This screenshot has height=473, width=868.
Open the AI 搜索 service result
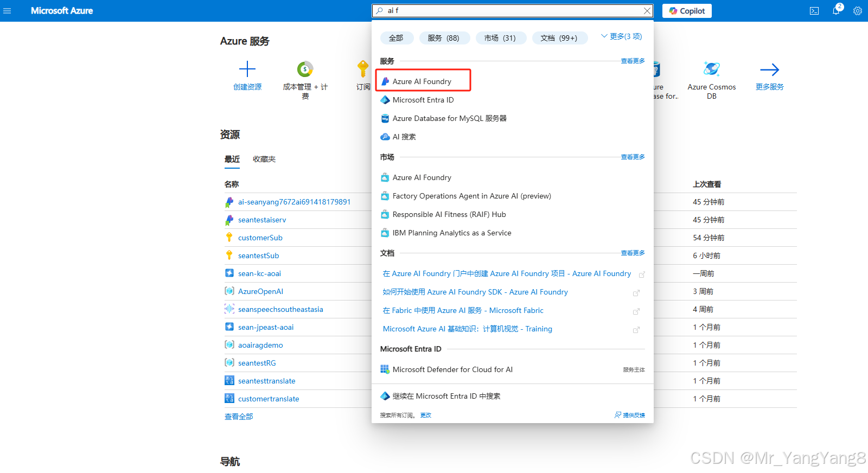(x=404, y=137)
